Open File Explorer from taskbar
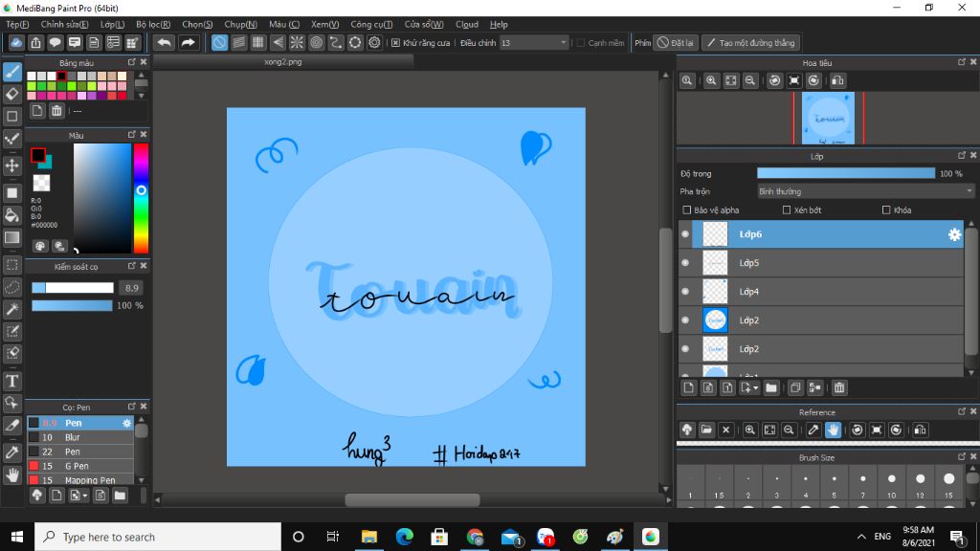The image size is (980, 551). (368, 537)
